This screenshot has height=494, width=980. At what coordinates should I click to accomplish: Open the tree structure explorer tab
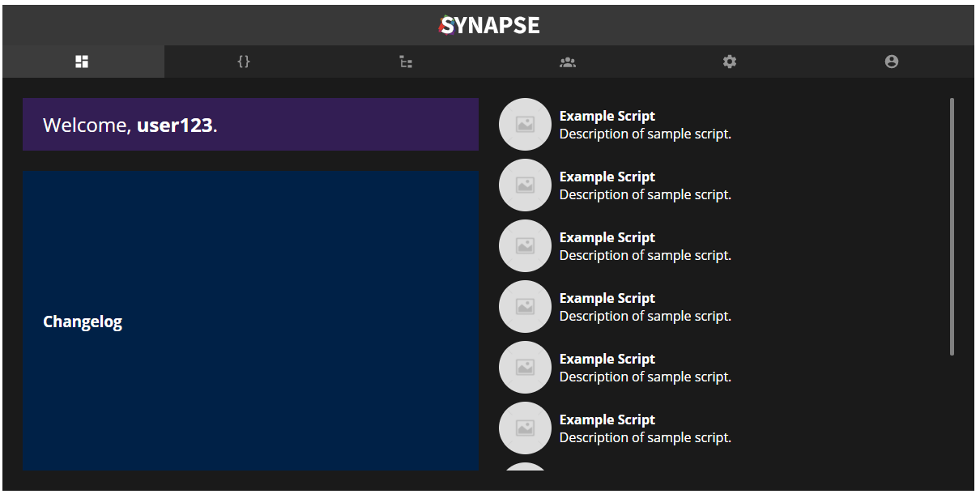pyautogui.click(x=406, y=62)
